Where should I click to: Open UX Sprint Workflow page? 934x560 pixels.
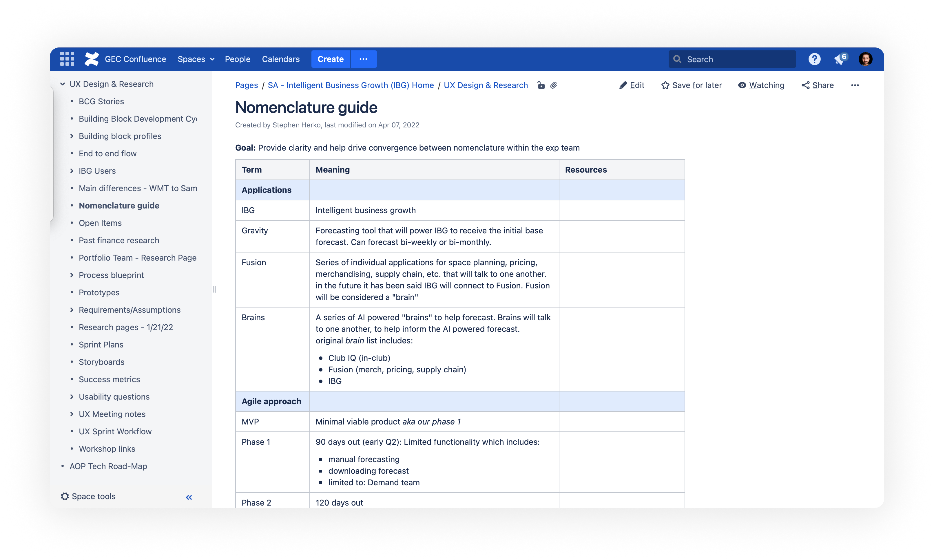coord(115,431)
